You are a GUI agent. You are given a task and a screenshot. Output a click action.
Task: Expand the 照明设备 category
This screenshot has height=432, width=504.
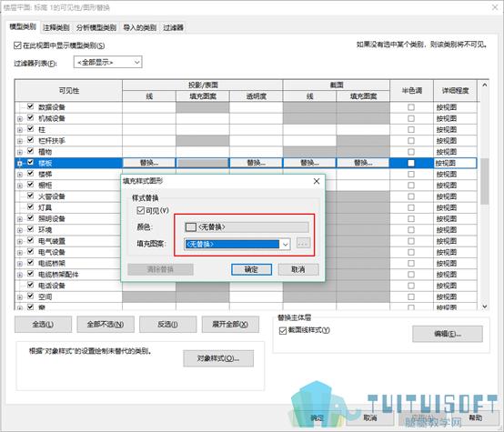(x=20, y=219)
